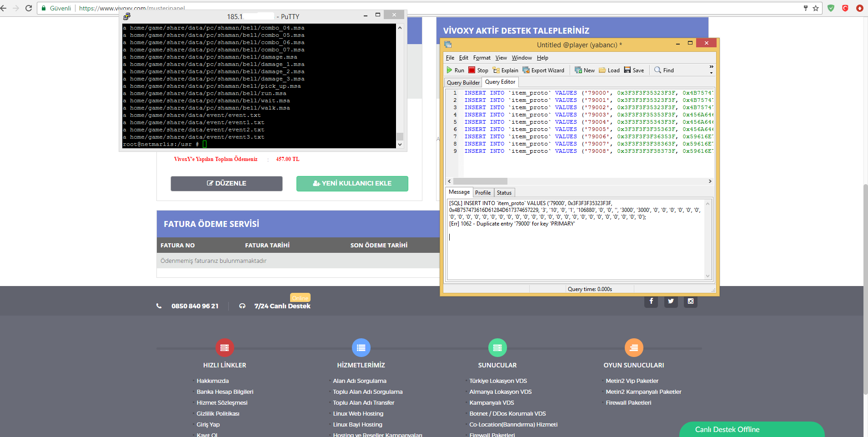Open Linux Web Hosting link
The image size is (868, 437).
click(358, 414)
